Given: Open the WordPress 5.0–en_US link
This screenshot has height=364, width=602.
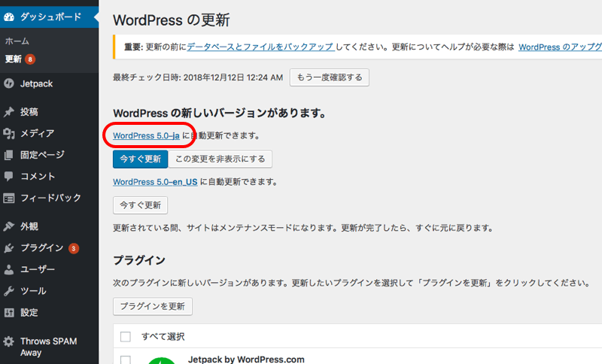Looking at the screenshot, I should [155, 182].
